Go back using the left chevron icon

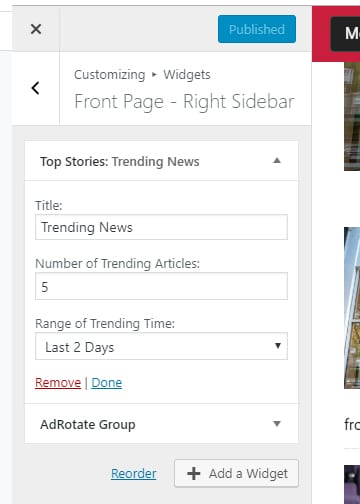click(35, 88)
